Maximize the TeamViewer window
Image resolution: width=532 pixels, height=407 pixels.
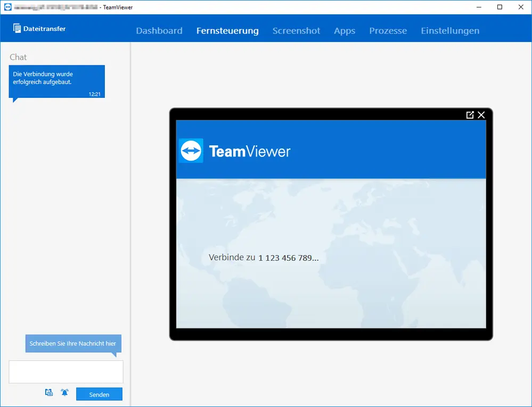(500, 7)
